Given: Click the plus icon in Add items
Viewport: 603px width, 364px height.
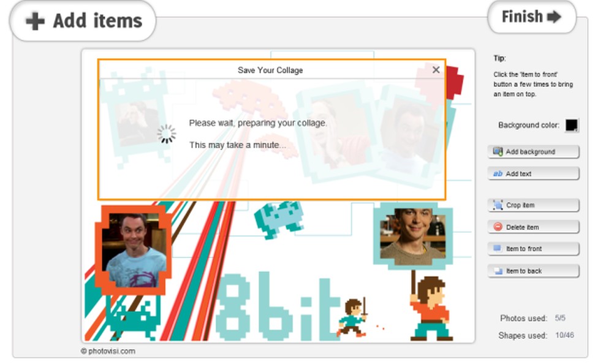Looking at the screenshot, I should point(35,21).
